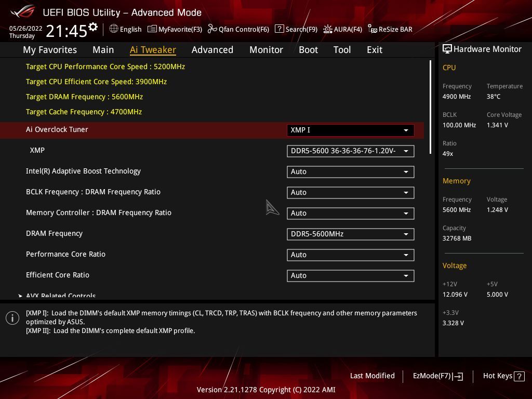Switch to My Favorites tab
The height and width of the screenshot is (399, 532).
(x=50, y=50)
